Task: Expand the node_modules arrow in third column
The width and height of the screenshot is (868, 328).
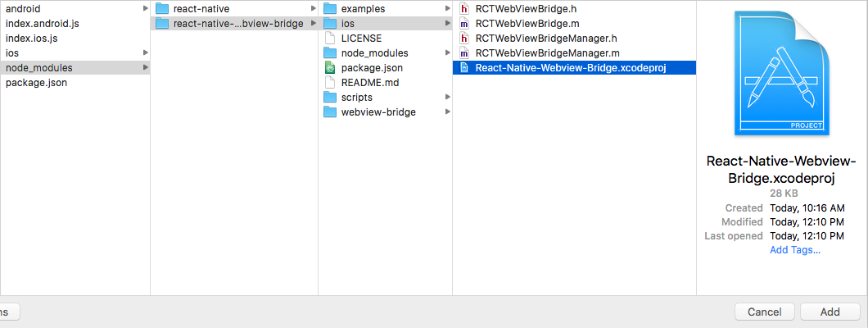Action: point(447,53)
